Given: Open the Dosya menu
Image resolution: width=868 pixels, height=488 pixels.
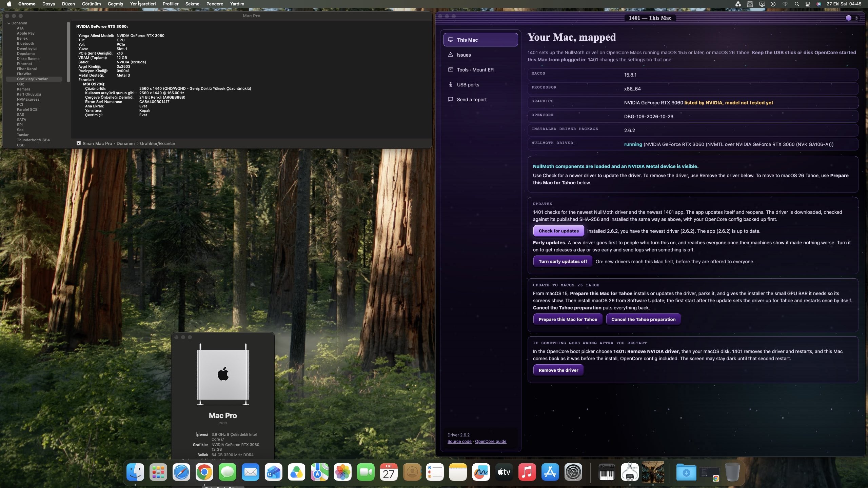Looking at the screenshot, I should pos(48,4).
